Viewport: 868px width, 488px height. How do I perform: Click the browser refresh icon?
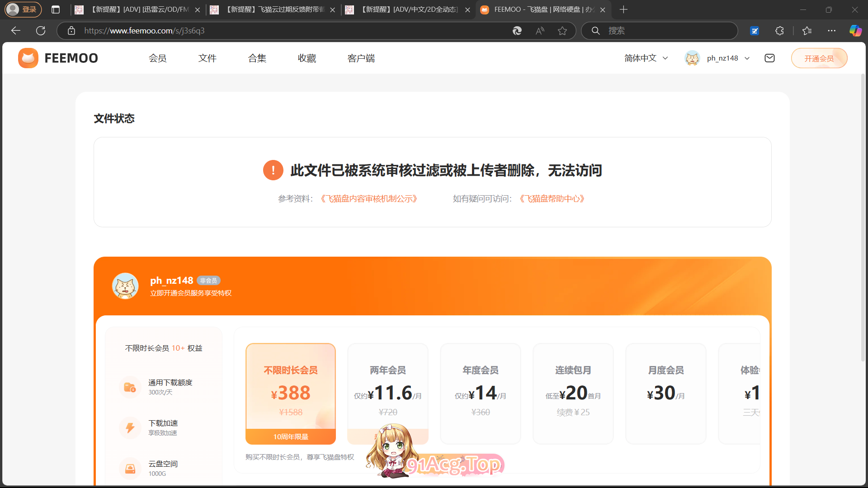click(41, 31)
